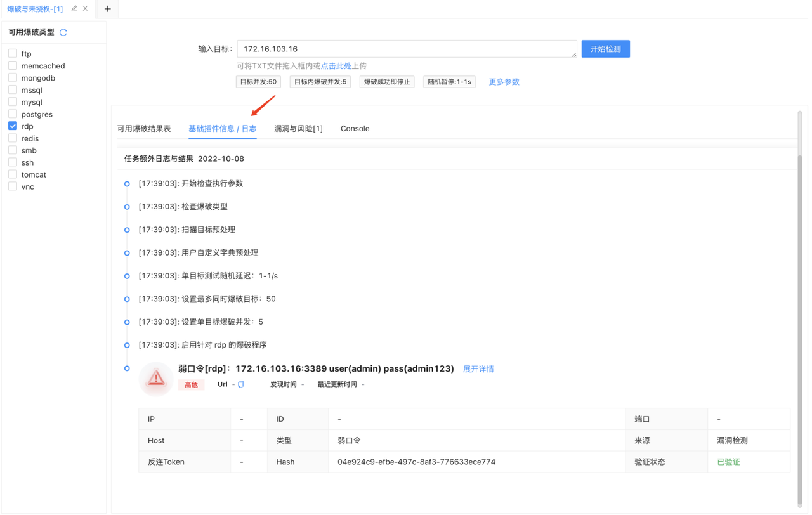Copy the Url using the copy icon
The image size is (812, 515).
click(x=241, y=384)
